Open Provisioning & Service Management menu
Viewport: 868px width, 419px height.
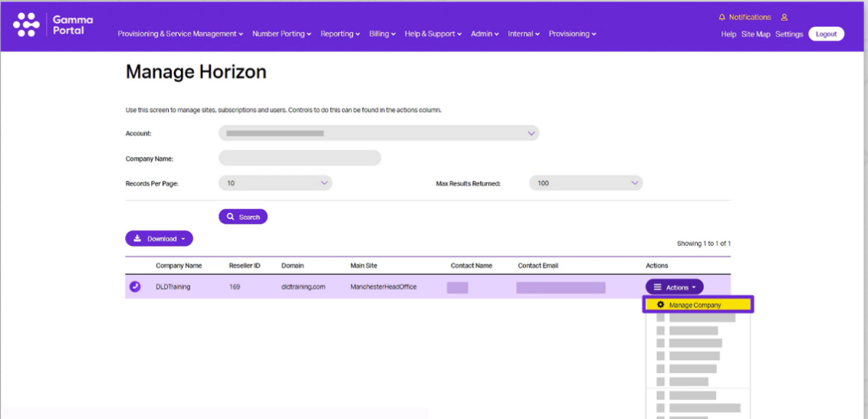coord(180,34)
